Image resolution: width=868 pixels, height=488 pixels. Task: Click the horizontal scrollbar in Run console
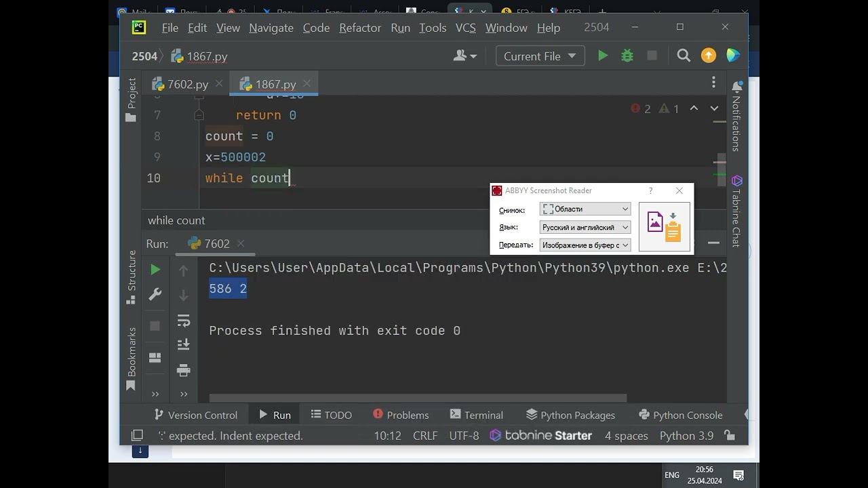click(x=418, y=398)
